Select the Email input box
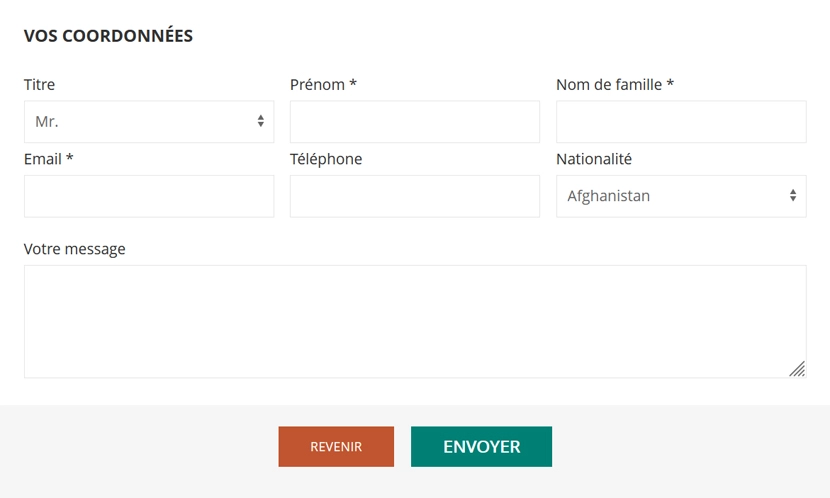The image size is (830, 498). click(148, 196)
